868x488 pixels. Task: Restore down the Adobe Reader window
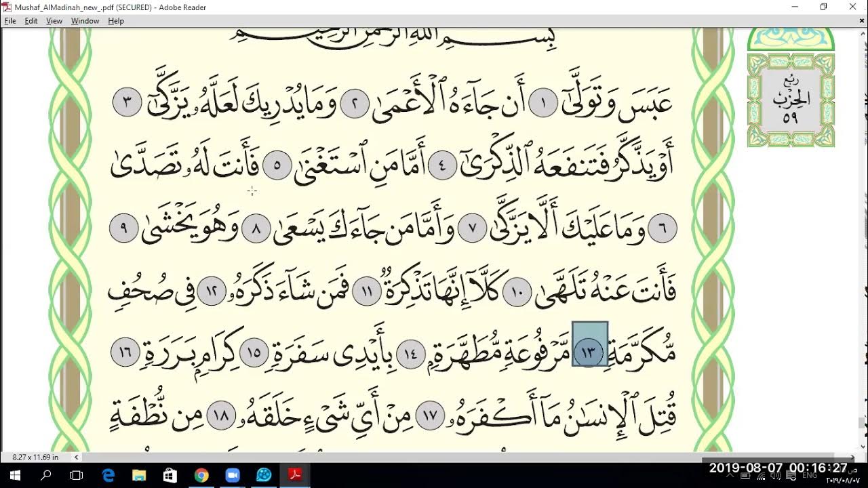(823, 7)
